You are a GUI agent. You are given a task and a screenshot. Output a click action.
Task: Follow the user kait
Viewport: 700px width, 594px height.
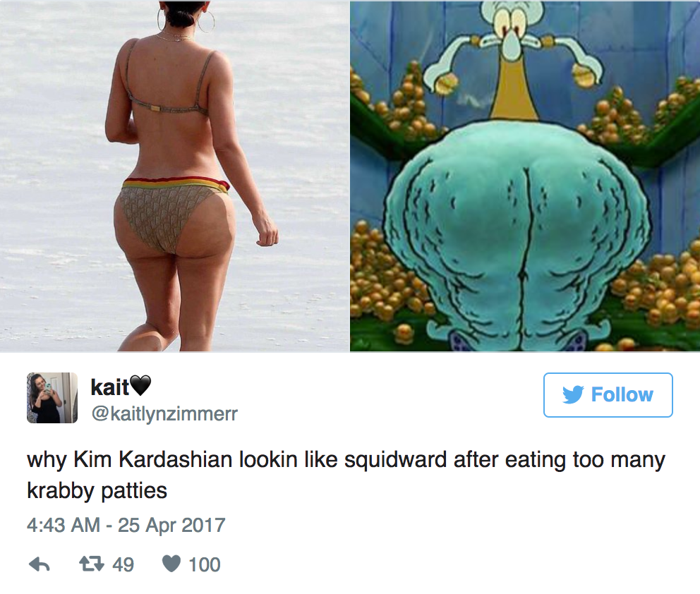point(608,395)
